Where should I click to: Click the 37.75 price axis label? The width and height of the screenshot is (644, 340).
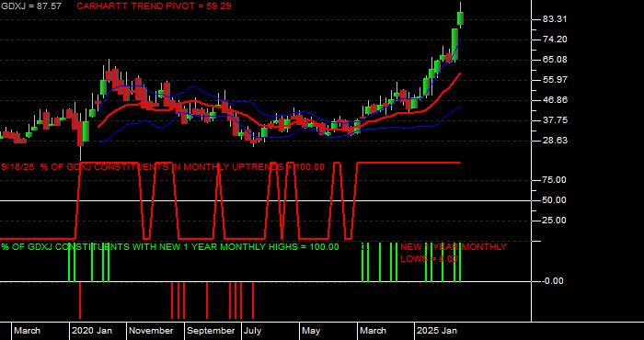coord(555,120)
